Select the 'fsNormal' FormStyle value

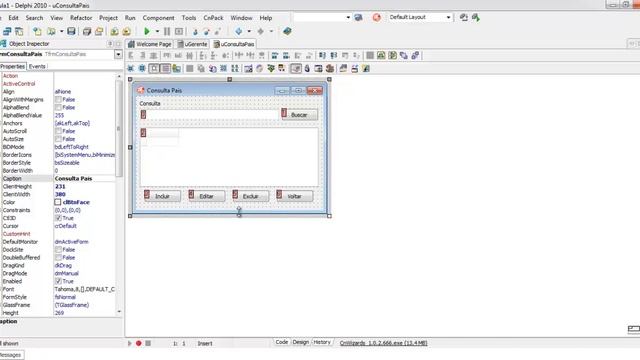pos(65,297)
